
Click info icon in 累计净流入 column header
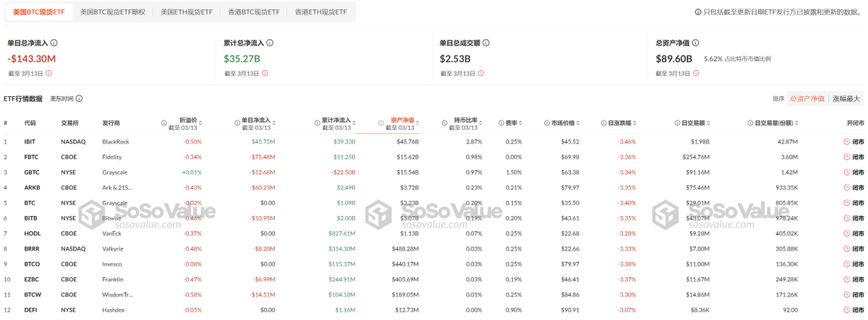318,124
